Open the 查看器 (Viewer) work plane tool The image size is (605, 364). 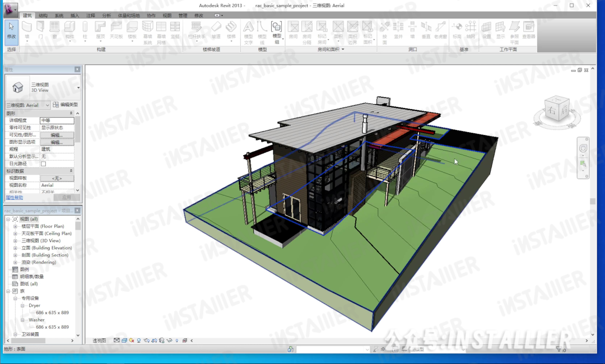pos(529,30)
